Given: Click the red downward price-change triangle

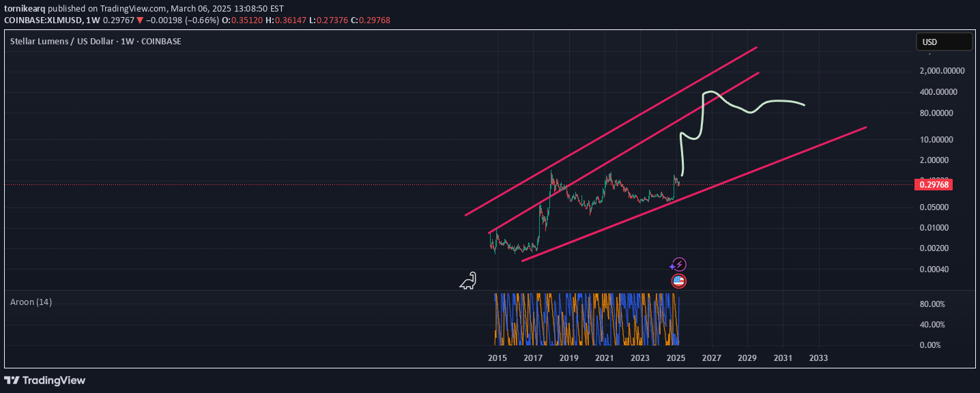Looking at the screenshot, I should pyautogui.click(x=140, y=20).
